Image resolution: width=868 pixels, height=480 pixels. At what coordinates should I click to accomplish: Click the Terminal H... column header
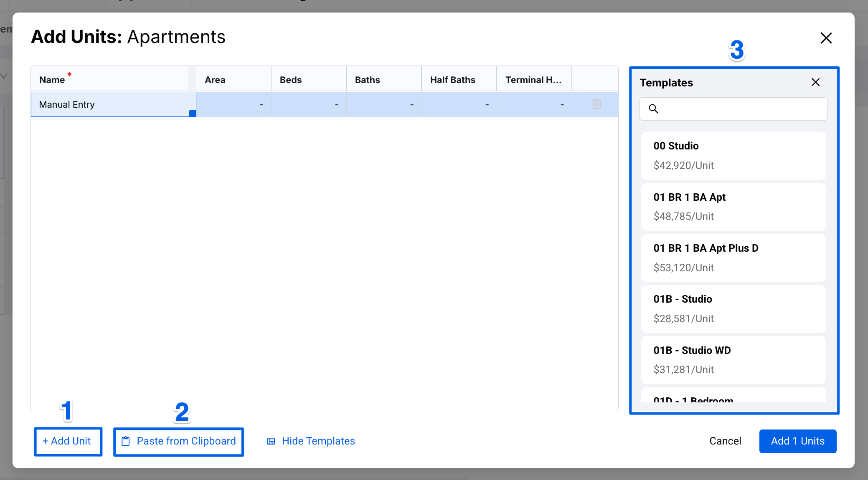[x=533, y=79]
